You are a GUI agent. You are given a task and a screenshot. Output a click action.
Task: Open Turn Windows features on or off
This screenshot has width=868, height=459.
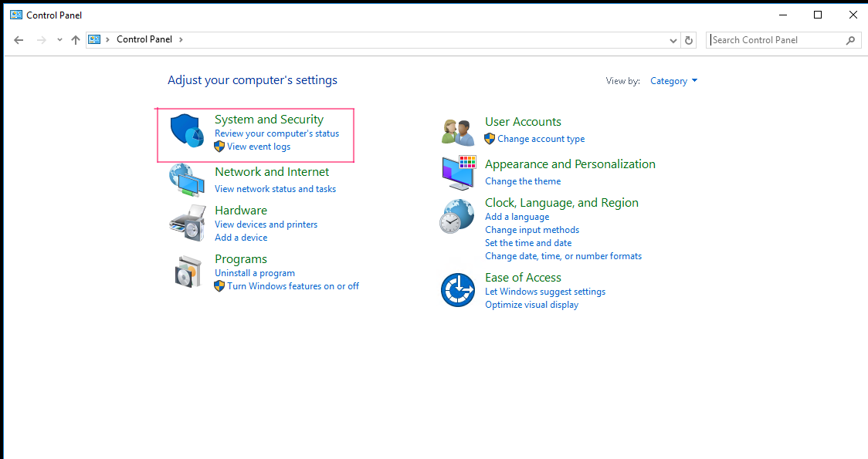click(x=293, y=286)
